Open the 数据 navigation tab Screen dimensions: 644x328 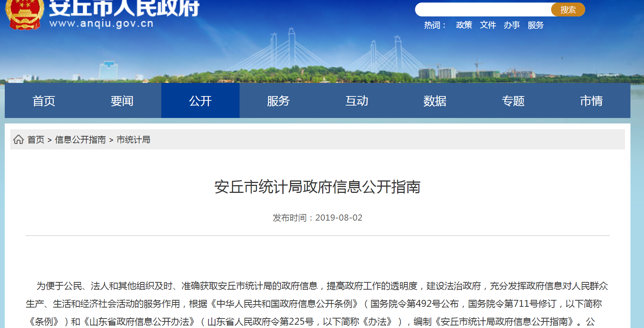click(435, 100)
